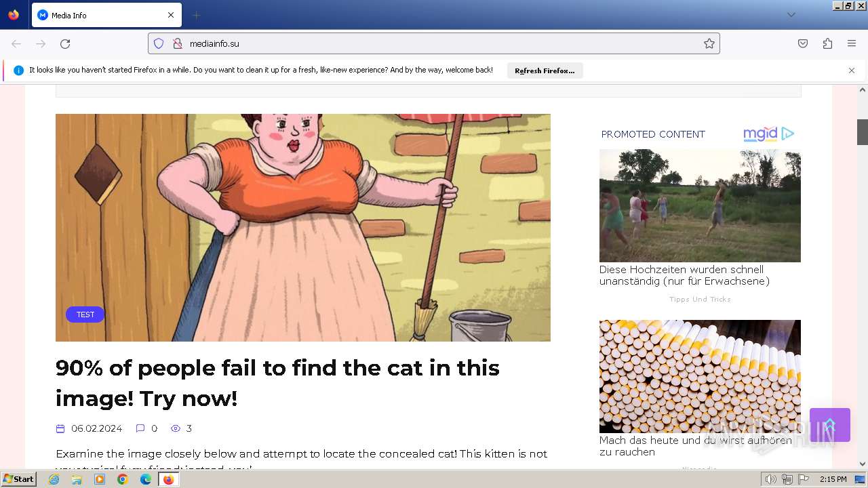Click the notification info icon
The image size is (868, 488).
point(18,70)
